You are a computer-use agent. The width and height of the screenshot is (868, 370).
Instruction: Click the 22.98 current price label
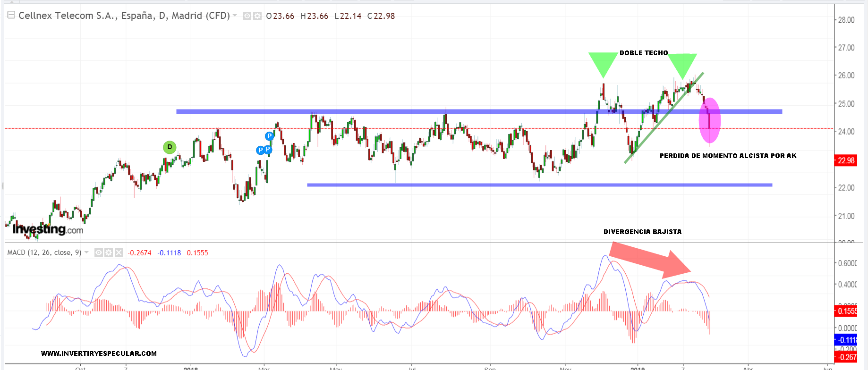click(x=846, y=160)
